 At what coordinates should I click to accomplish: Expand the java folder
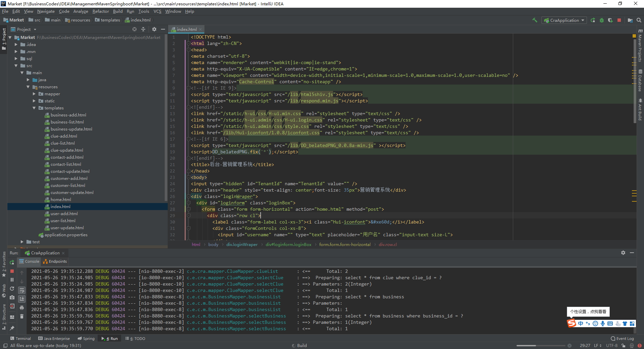pyautogui.click(x=28, y=80)
